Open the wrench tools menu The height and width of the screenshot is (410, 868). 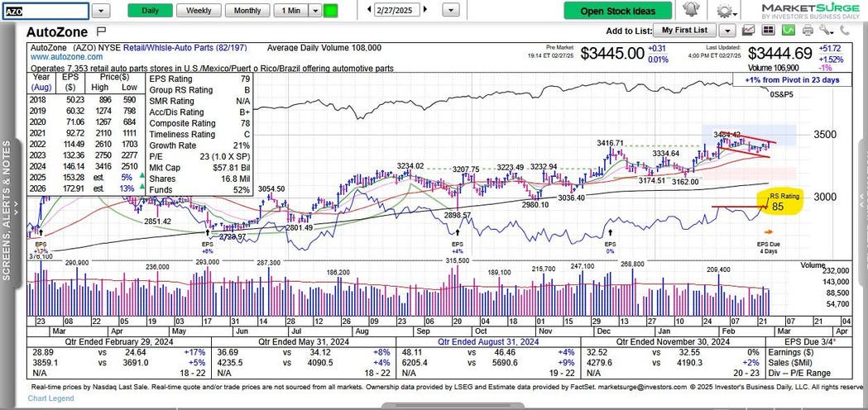[825, 30]
